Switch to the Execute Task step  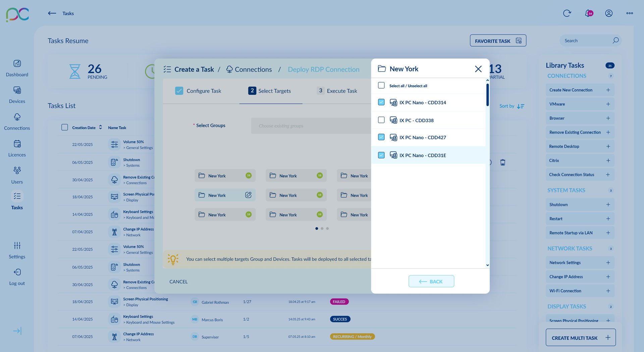pos(337,91)
